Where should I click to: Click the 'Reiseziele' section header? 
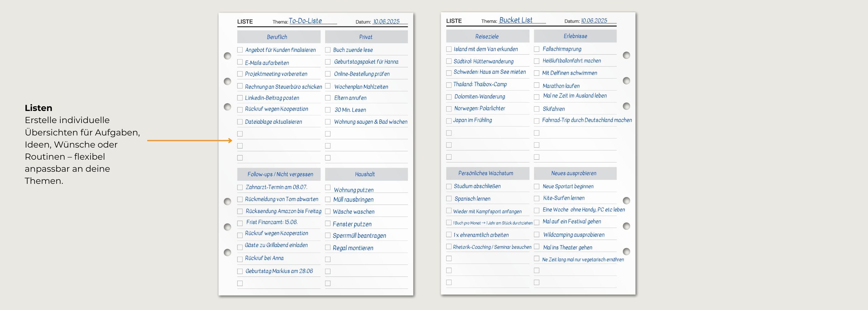pyautogui.click(x=487, y=36)
